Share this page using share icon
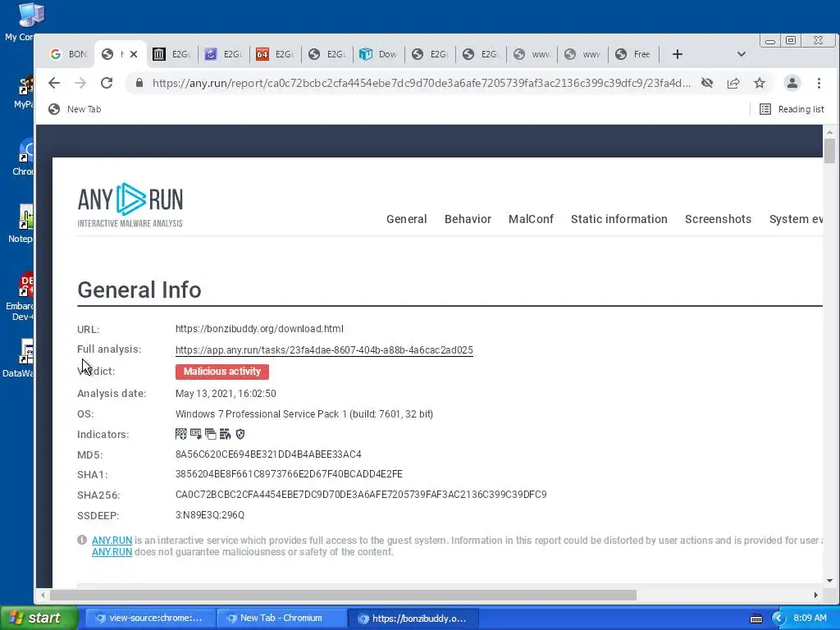The width and height of the screenshot is (840, 630). click(733, 83)
